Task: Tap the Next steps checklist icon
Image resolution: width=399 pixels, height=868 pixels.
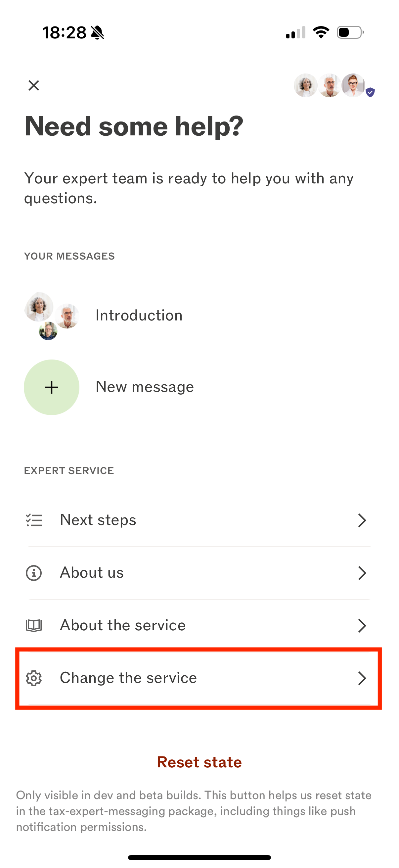Action: pos(34,520)
